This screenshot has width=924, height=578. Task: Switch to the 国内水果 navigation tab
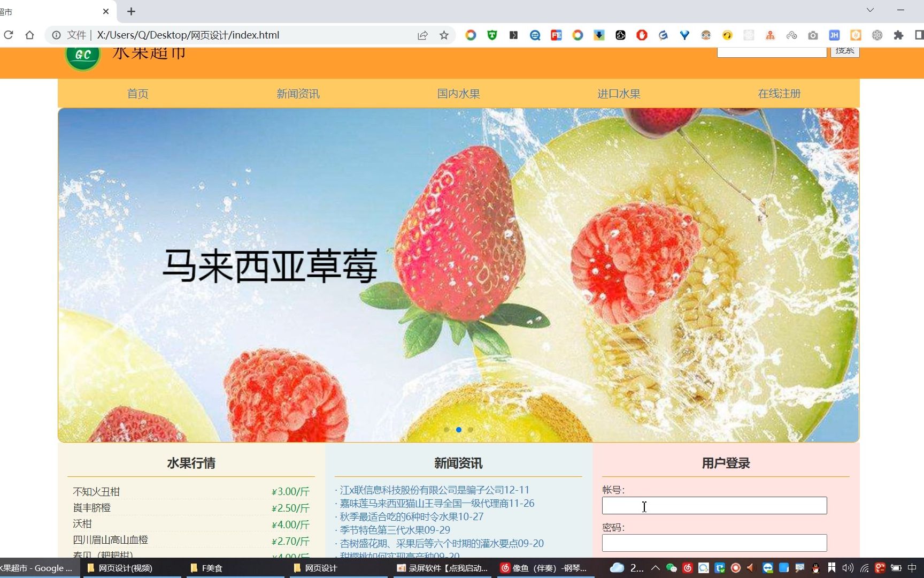click(458, 93)
